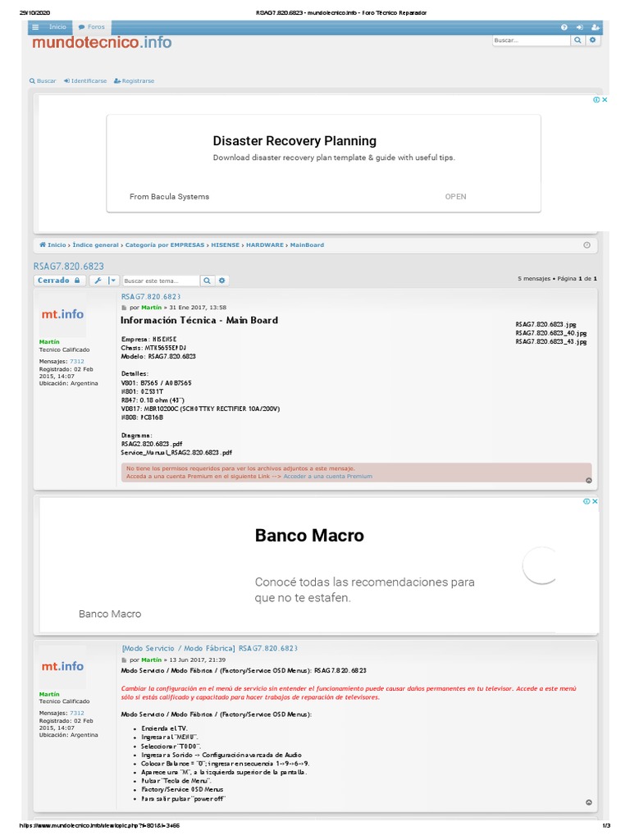
Task: Click the Buscar link under logo
Action: coord(43,81)
